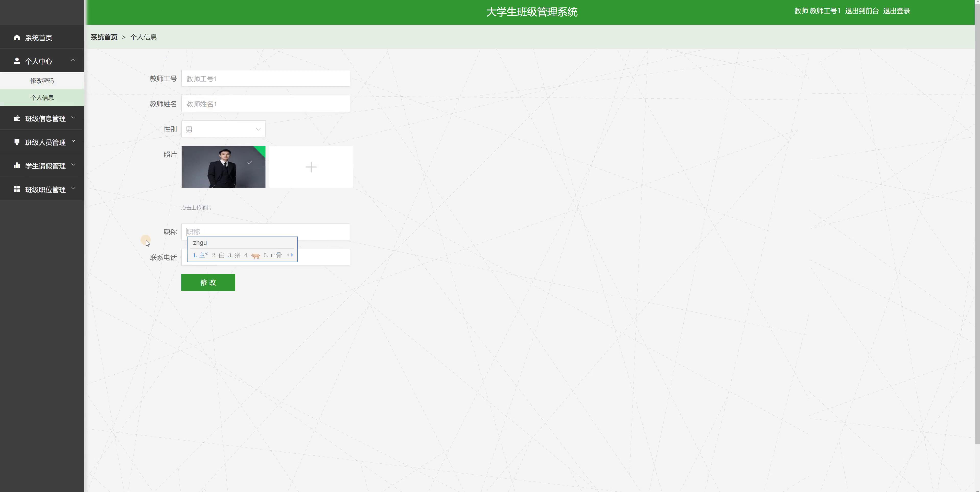
Task: Click the 职称 input field
Action: pos(265,232)
